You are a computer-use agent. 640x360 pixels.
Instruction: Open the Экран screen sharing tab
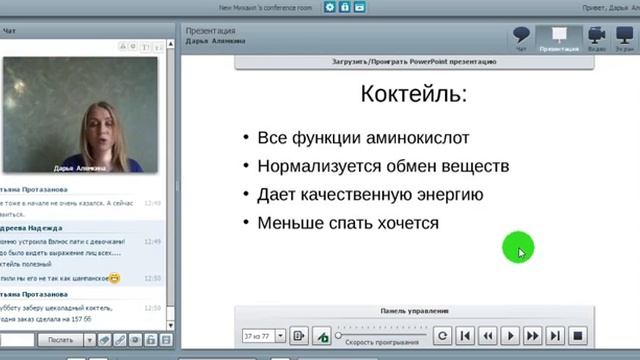click(x=624, y=39)
